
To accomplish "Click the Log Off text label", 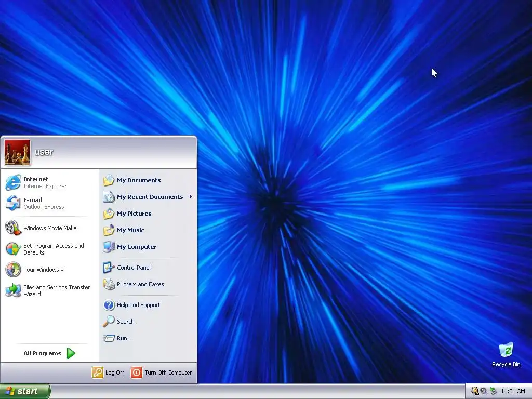I will tap(115, 373).
